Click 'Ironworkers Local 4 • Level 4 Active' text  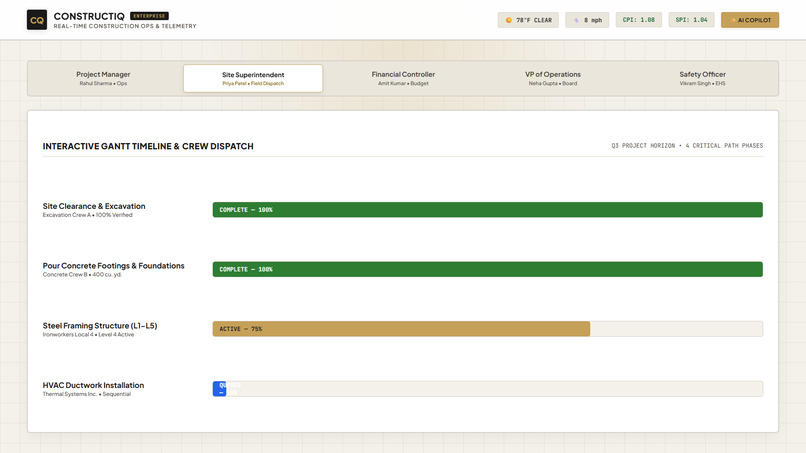tap(88, 334)
